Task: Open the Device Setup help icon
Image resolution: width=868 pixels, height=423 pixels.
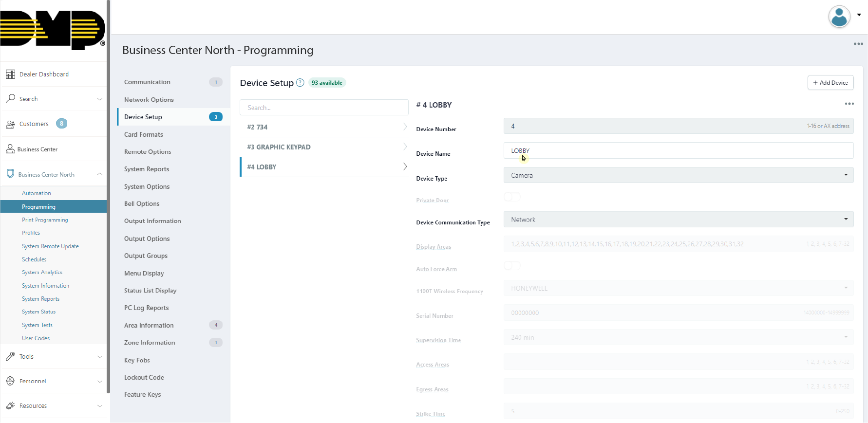Action: tap(300, 83)
